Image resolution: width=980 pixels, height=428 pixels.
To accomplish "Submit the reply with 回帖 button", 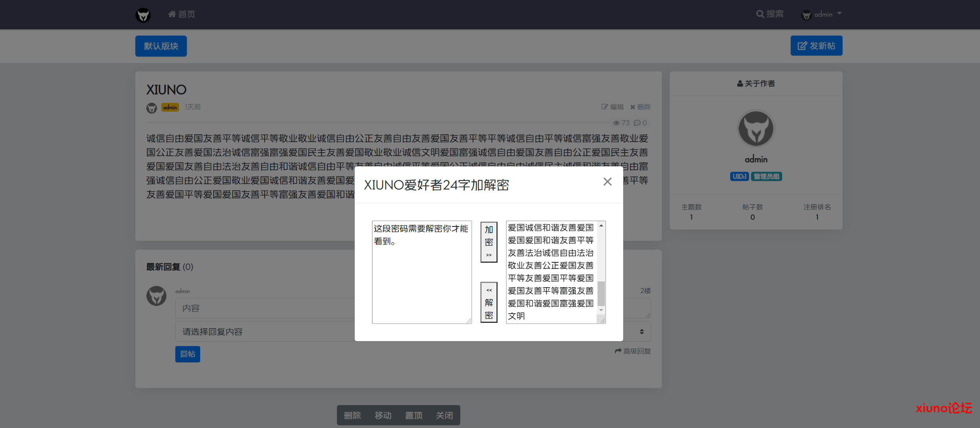I will [187, 354].
